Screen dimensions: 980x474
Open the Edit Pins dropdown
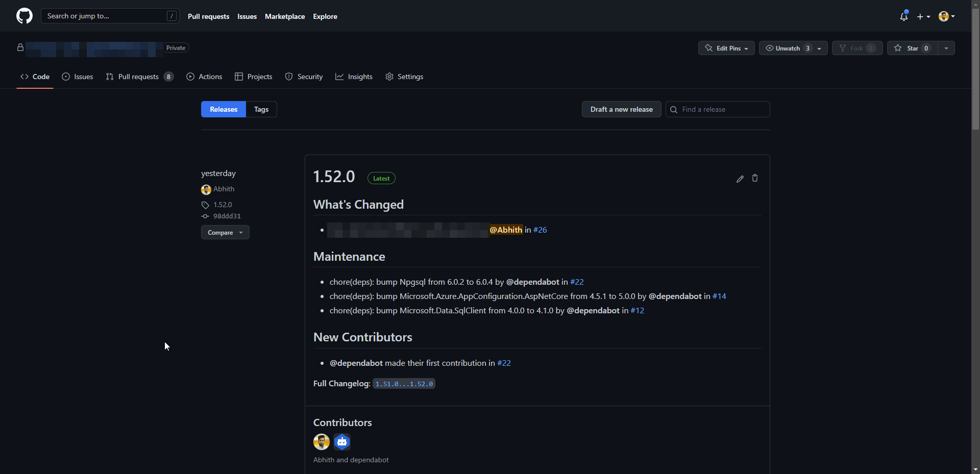pos(726,48)
